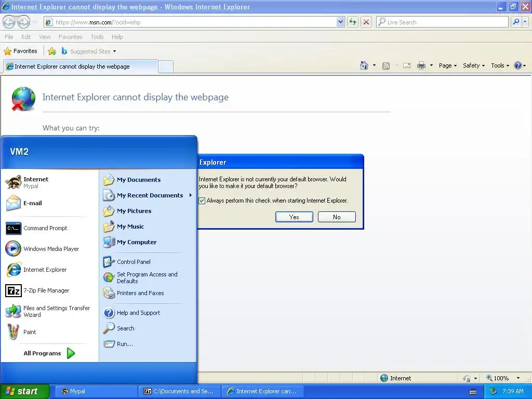Open the Tools menu in menu bar

pyautogui.click(x=97, y=37)
